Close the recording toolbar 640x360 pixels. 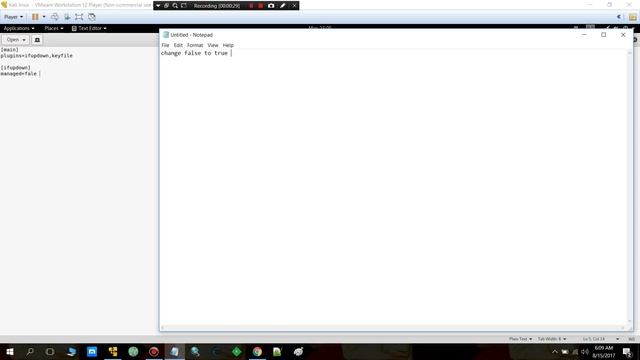coord(294,6)
